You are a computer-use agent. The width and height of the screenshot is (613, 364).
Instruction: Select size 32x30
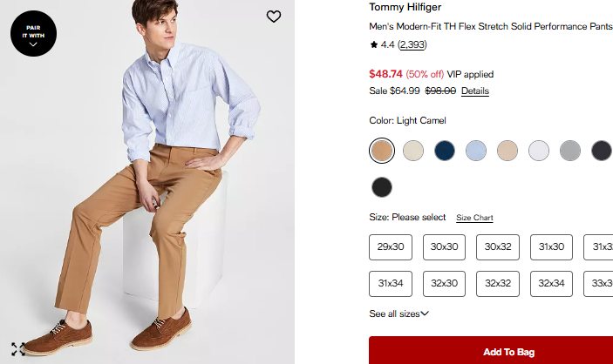[445, 284]
